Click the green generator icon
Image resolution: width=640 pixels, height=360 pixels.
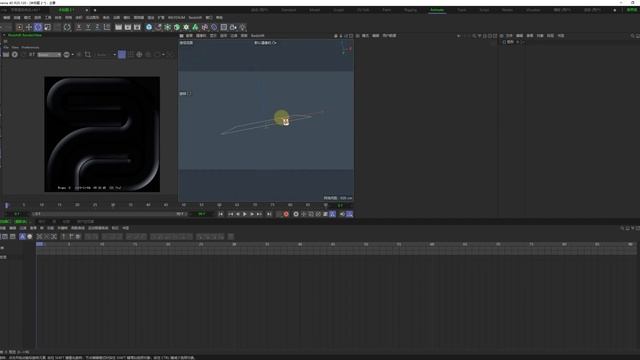pyautogui.click(x=167, y=27)
